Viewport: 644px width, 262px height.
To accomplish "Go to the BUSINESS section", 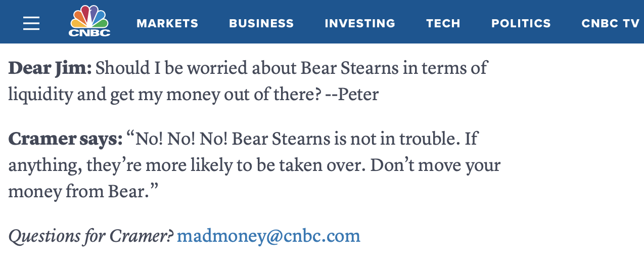I will [261, 23].
